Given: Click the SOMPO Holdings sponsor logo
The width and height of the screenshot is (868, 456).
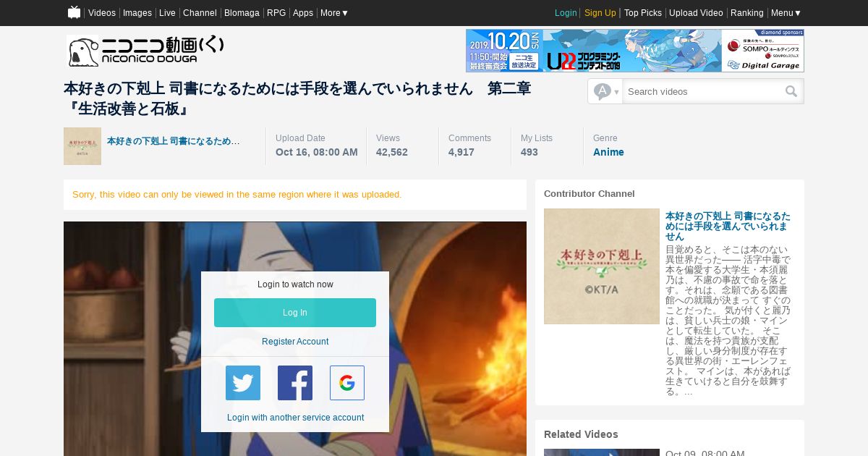Looking at the screenshot, I should coord(763,47).
